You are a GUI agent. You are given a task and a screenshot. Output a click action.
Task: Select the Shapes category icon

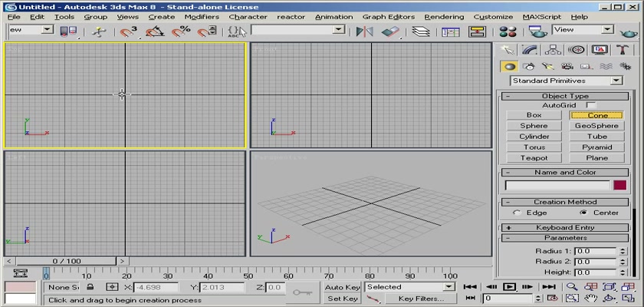[x=528, y=66]
